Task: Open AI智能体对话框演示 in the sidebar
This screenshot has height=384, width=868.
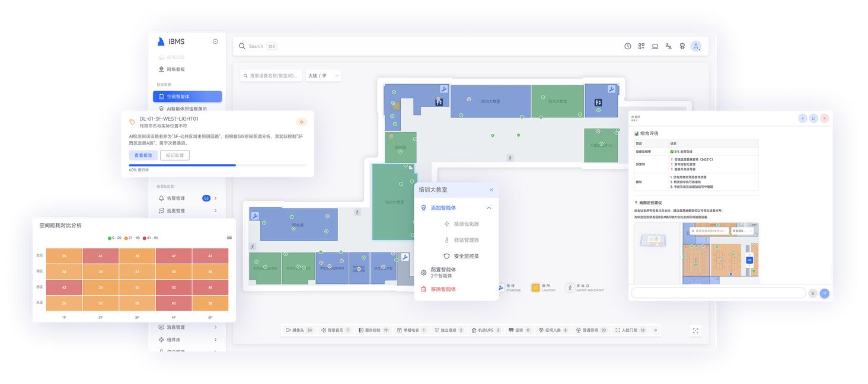Action: pyautogui.click(x=187, y=108)
